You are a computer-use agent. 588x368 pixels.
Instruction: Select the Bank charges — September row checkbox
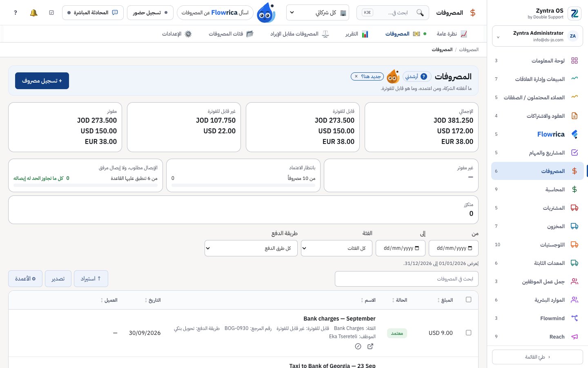(x=468, y=333)
